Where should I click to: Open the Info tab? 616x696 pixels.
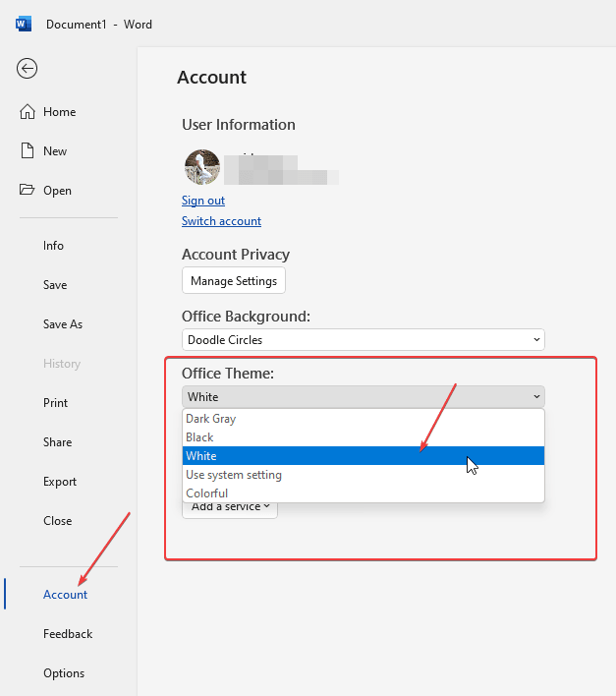pyautogui.click(x=53, y=246)
